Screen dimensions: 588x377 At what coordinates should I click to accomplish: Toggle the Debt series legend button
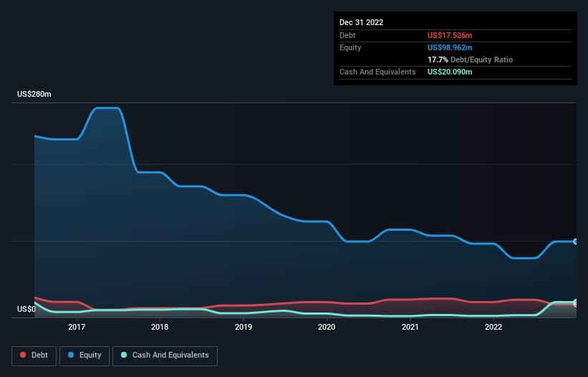coord(34,355)
